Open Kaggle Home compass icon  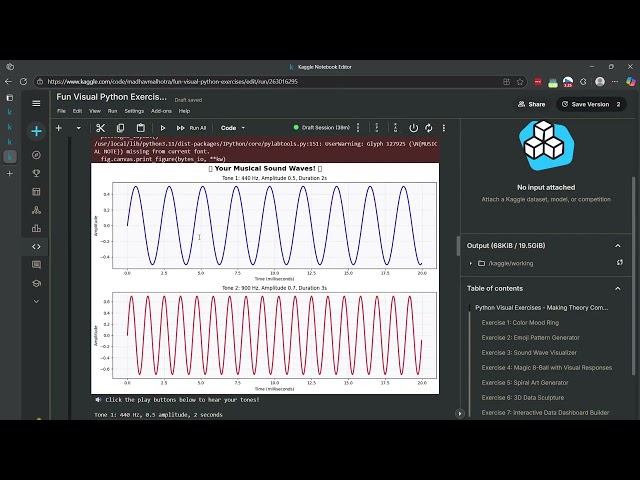tap(36, 155)
